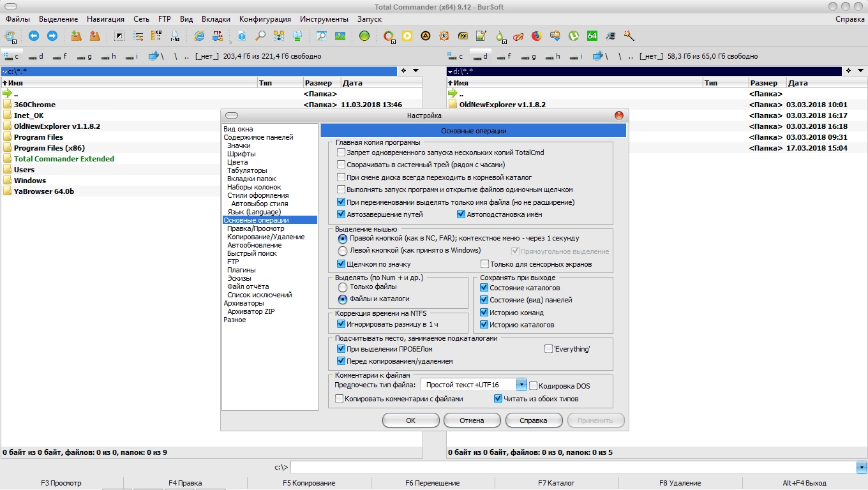Click the eye image viewer icon
868x490 pixels.
point(444,36)
